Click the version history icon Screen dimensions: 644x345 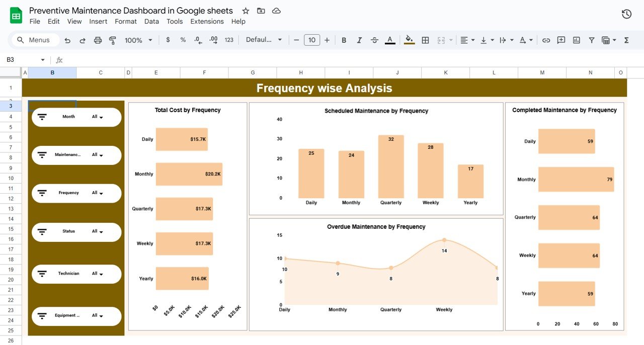pos(626,14)
